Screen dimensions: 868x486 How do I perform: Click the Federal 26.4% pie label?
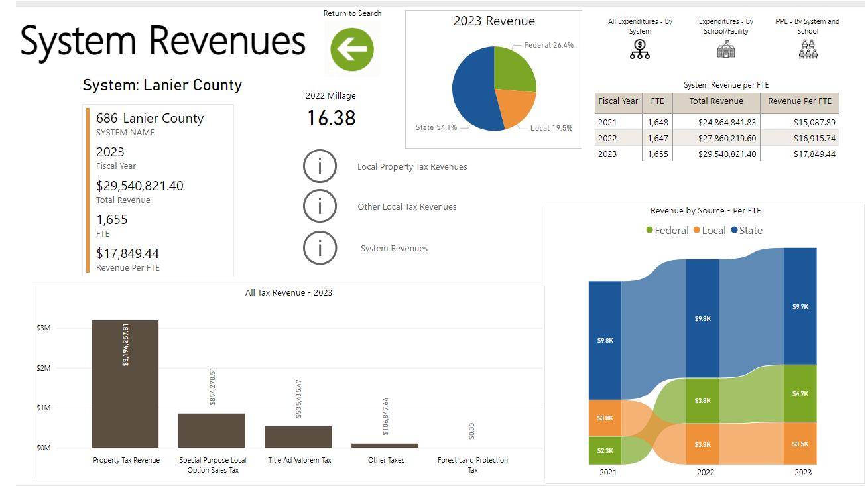548,46
